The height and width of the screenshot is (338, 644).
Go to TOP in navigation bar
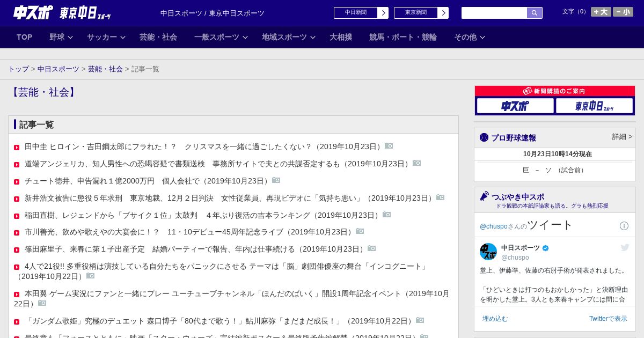[25, 37]
